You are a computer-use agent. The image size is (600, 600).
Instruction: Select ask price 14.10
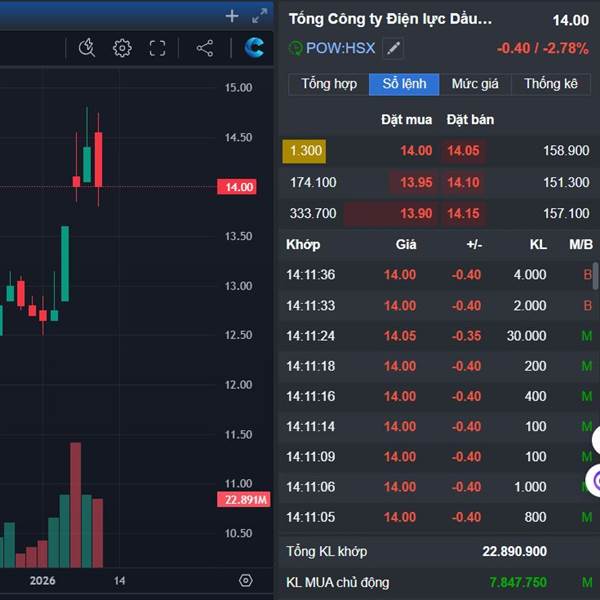(463, 183)
